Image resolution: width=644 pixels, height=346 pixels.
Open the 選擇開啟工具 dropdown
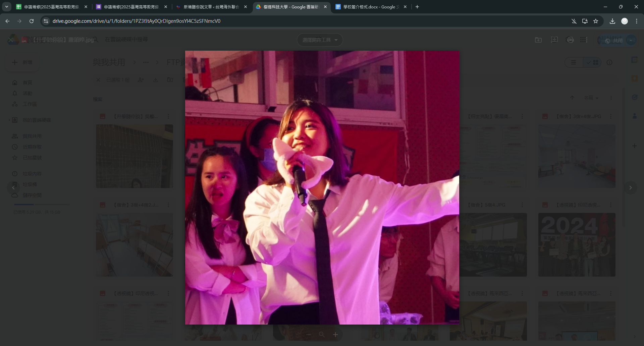click(320, 40)
